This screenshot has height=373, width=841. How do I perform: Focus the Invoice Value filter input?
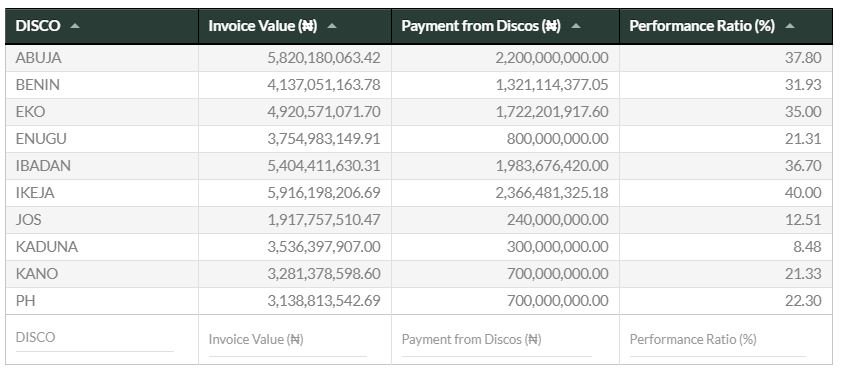(287, 340)
